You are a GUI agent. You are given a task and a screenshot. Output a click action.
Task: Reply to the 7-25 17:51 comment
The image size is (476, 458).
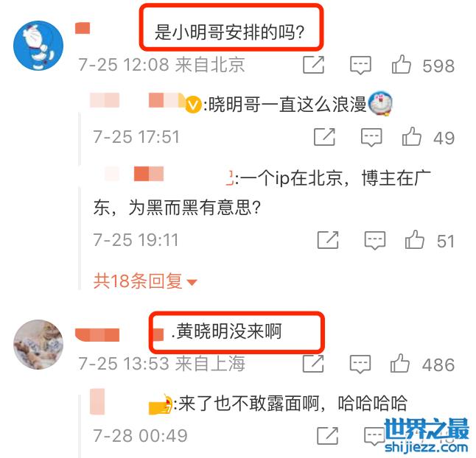371,138
